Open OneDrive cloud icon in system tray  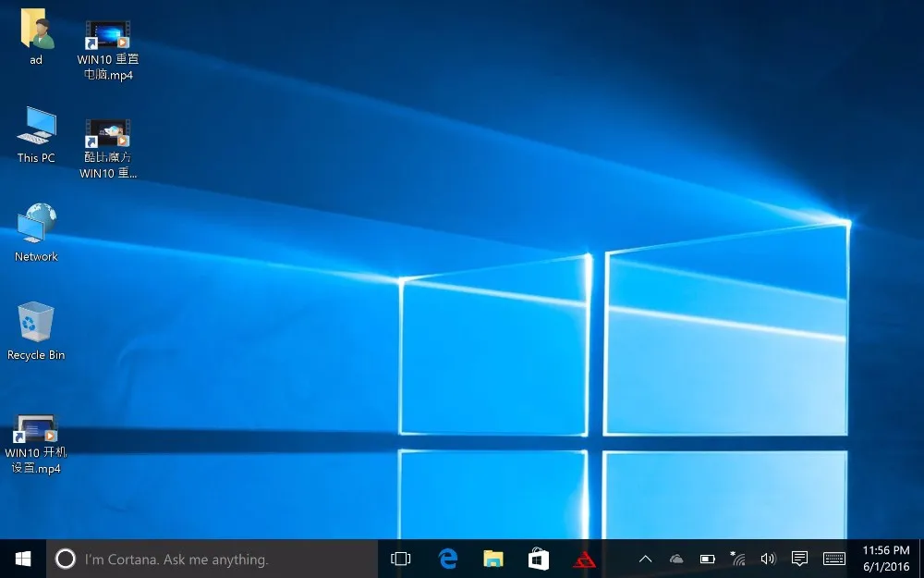click(676, 559)
